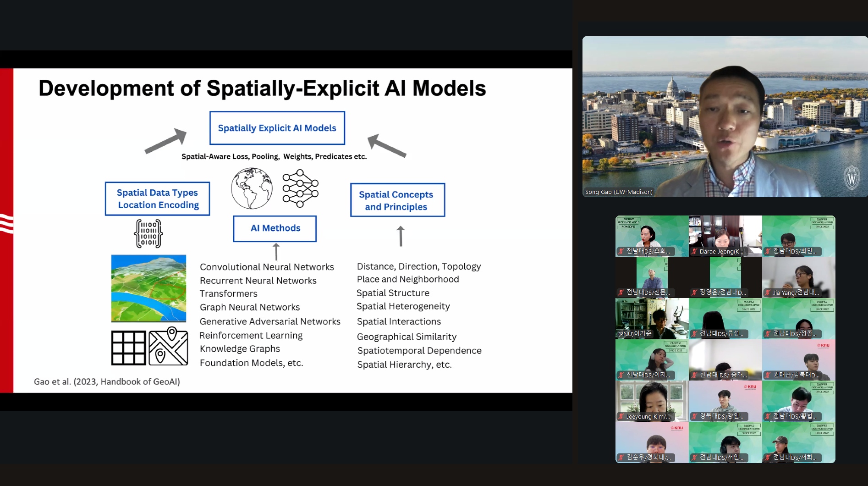Image resolution: width=868 pixels, height=486 pixels.
Task: Click the AI Methods box
Action: pos(275,228)
